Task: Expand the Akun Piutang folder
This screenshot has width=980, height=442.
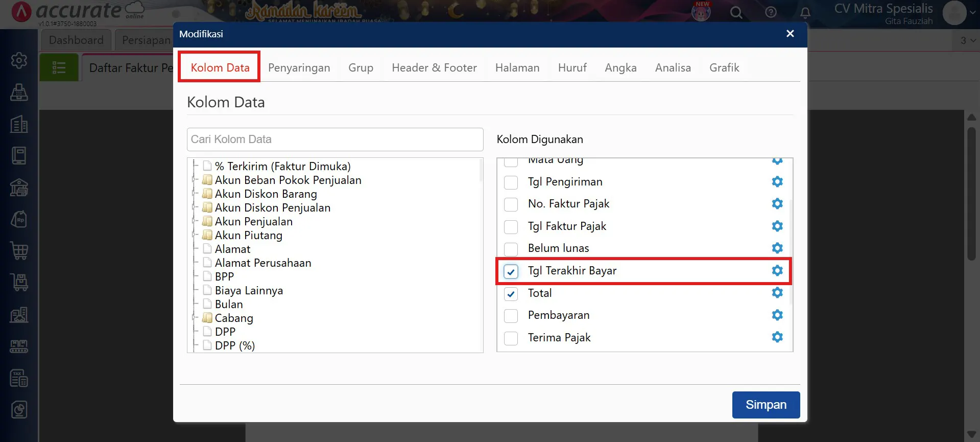Action: point(194,235)
